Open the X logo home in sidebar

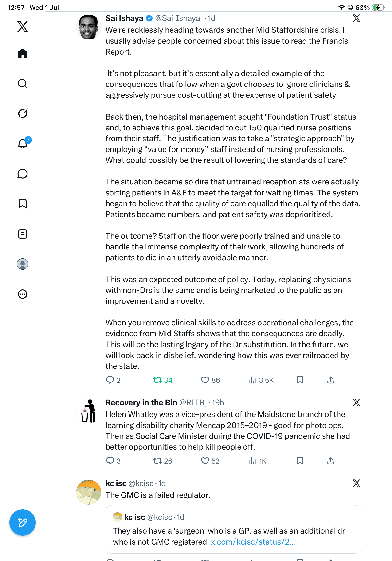(23, 27)
